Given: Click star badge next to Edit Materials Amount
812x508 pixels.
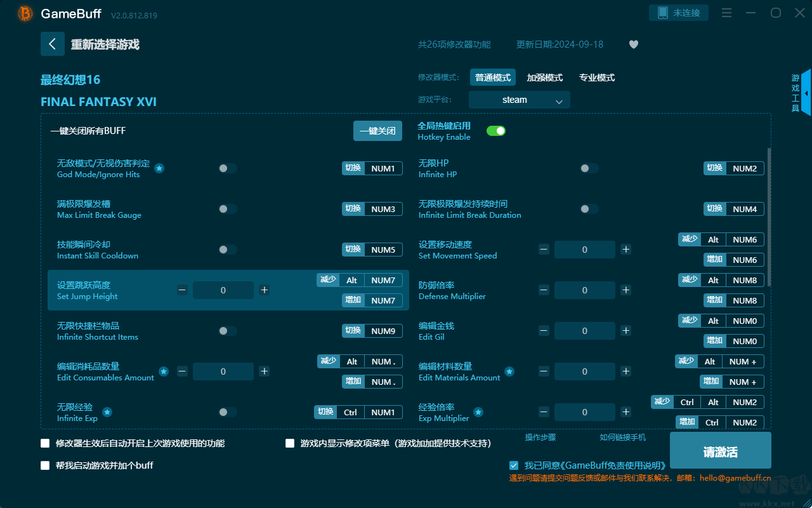Looking at the screenshot, I should [509, 371].
